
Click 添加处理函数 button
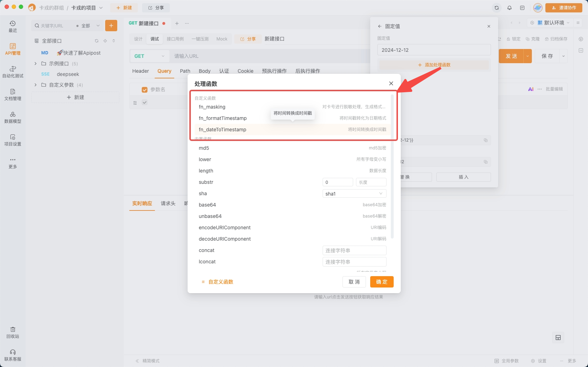[434, 65]
